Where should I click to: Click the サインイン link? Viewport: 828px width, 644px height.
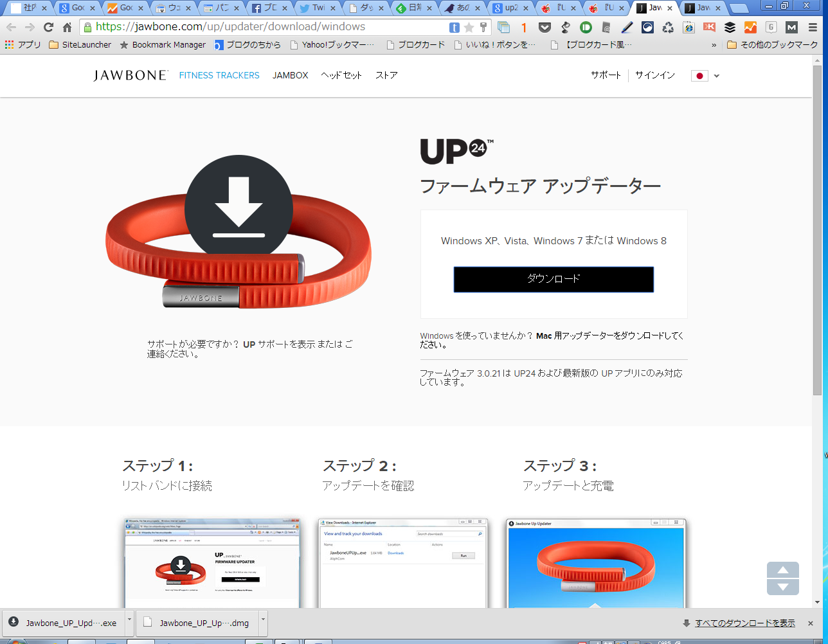[x=654, y=75]
